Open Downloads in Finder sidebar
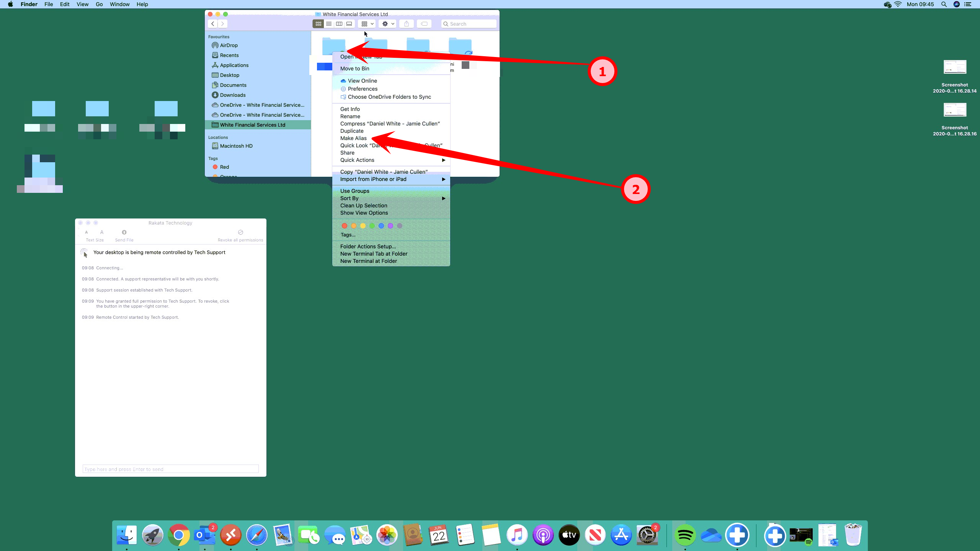The image size is (980, 551). [x=232, y=95]
